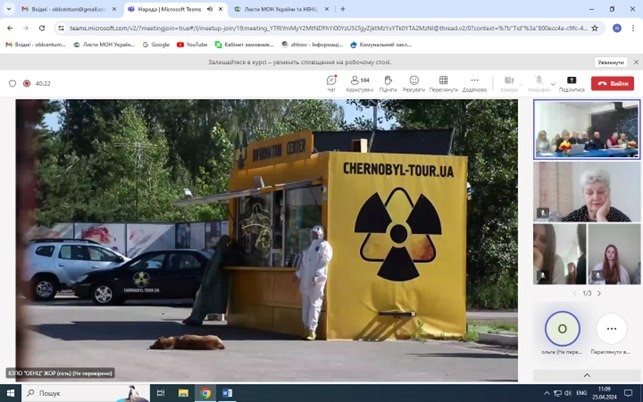Expand the microphone options arrow

pyautogui.click(x=553, y=84)
